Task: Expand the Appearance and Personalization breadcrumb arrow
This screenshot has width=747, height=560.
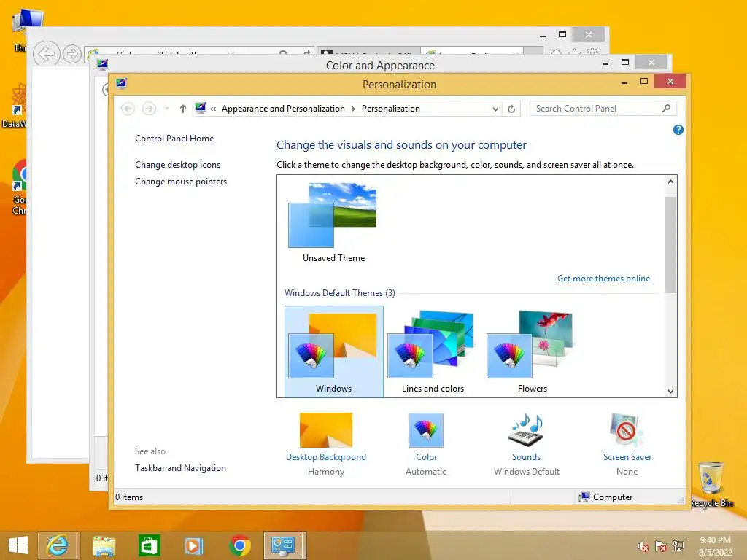Action: point(354,109)
